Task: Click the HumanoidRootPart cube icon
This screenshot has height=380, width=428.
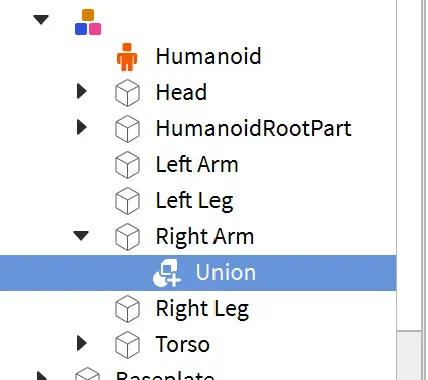Action: click(x=127, y=129)
